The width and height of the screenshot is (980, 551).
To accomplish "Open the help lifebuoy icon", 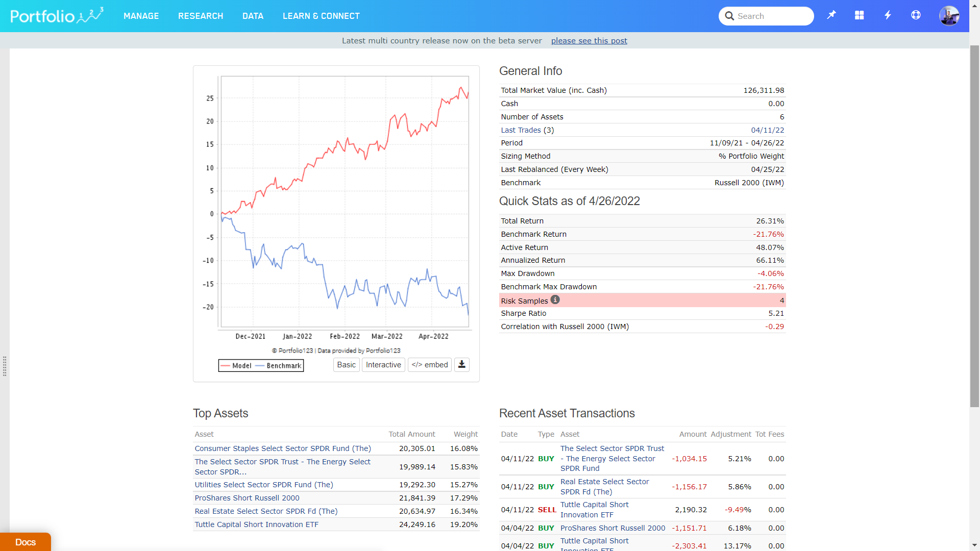I will (916, 15).
